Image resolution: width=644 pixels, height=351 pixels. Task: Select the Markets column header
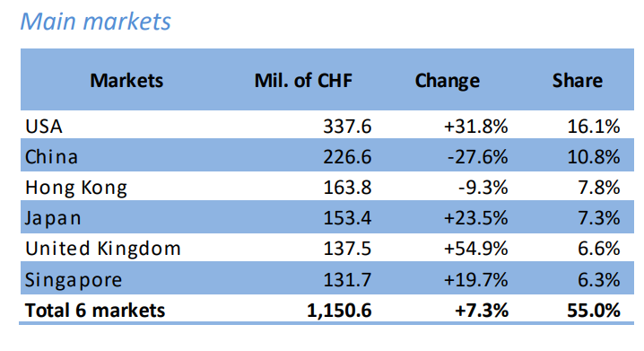click(126, 80)
